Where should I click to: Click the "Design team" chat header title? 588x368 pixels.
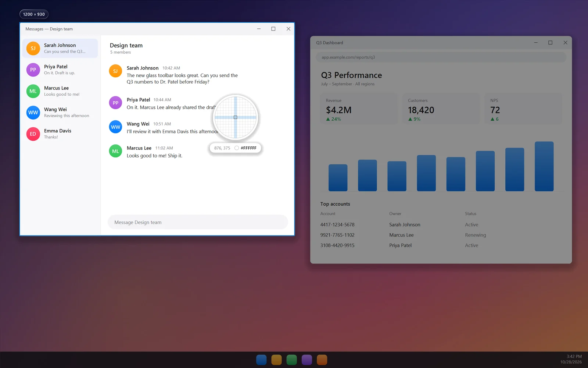tap(126, 45)
